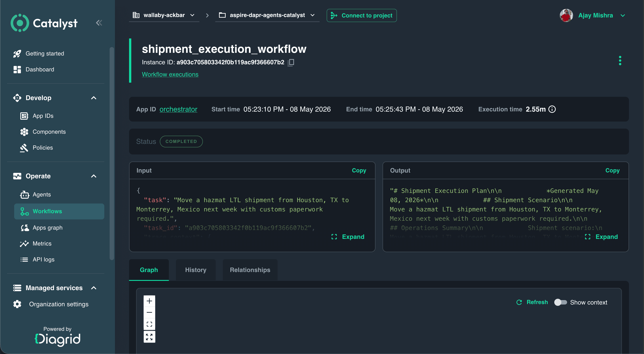Click the sidebar vertical scrollbar

112,154
